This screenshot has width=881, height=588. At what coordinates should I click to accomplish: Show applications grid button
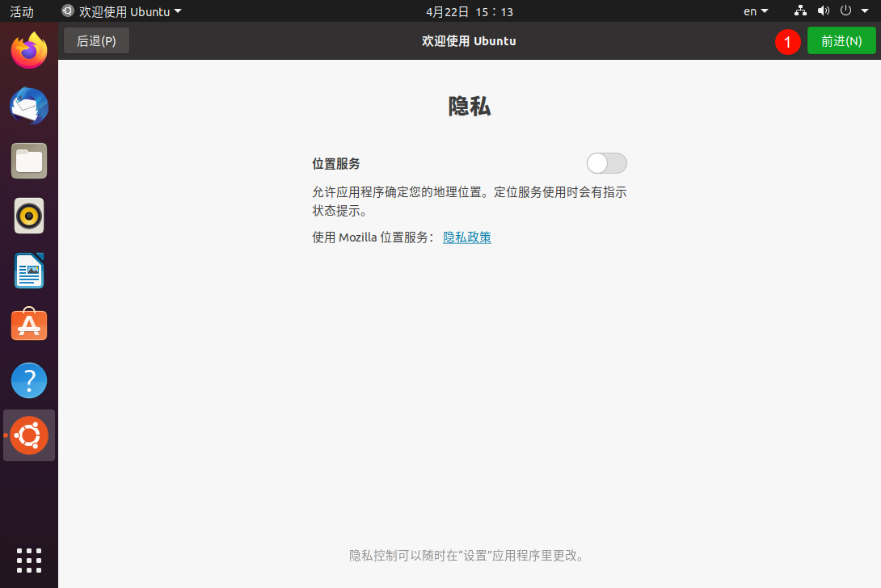click(x=29, y=561)
